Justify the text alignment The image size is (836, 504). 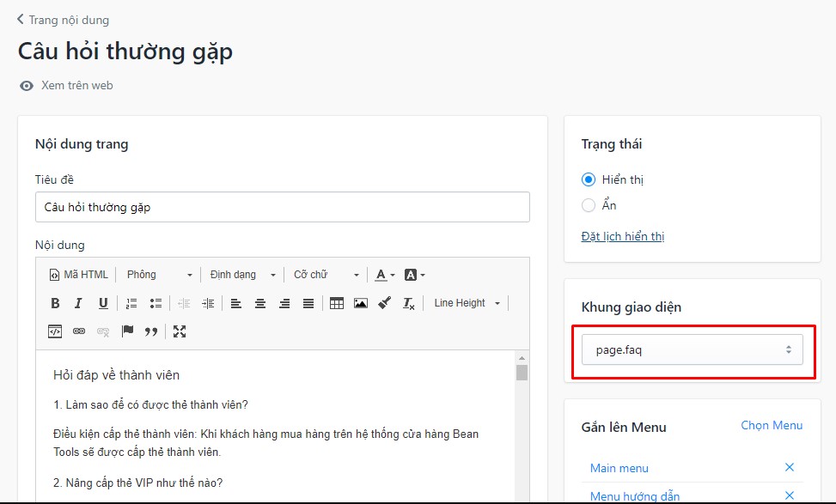308,303
